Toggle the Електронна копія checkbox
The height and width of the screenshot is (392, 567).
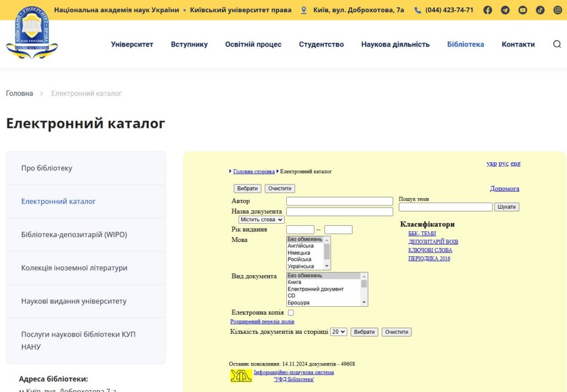(291, 313)
